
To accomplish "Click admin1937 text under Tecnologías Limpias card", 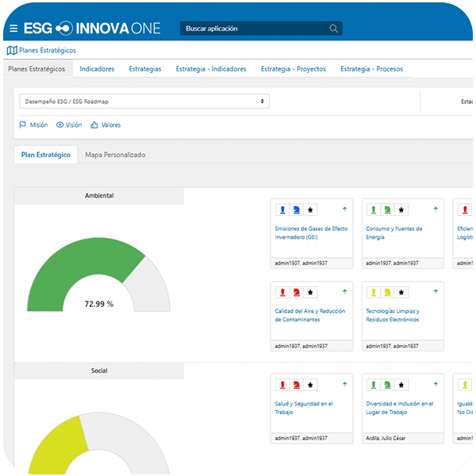I will point(392,346).
